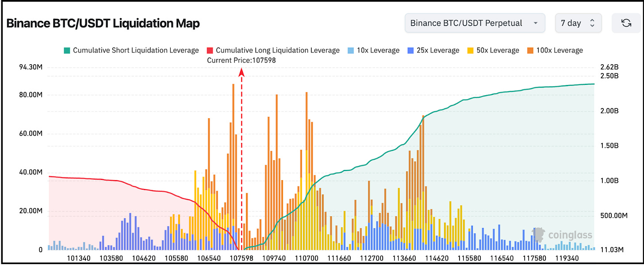The height and width of the screenshot is (265, 644).
Task: Click the 111660 x-axis label
Action: coord(340,257)
